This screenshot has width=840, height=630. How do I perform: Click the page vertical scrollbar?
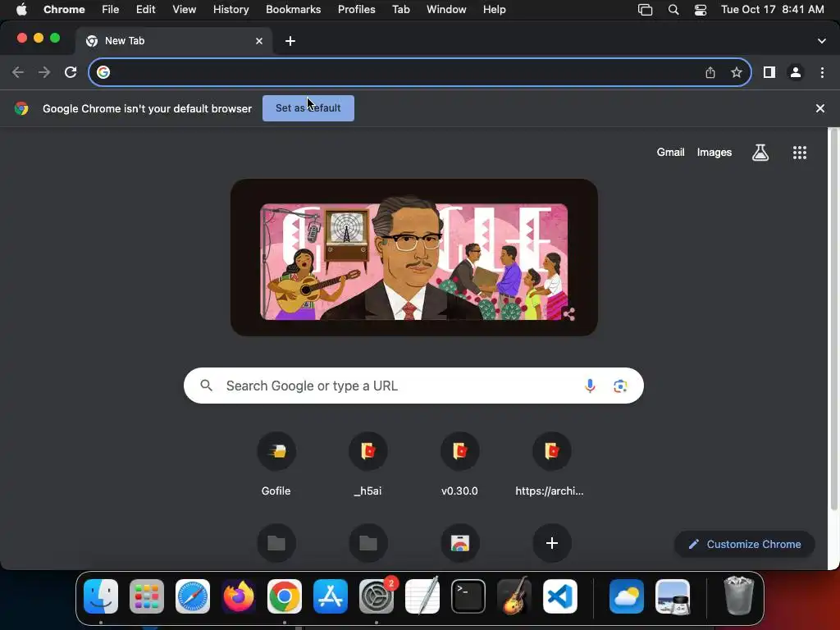[833, 319]
